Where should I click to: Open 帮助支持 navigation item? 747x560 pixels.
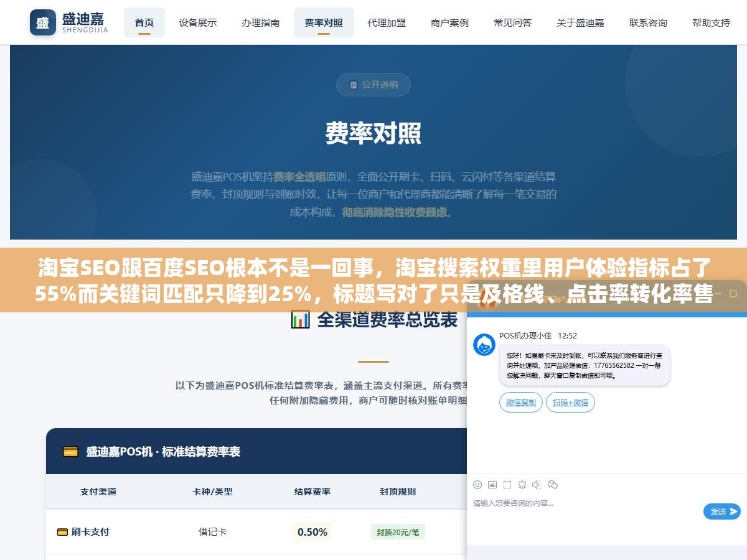click(x=711, y=22)
